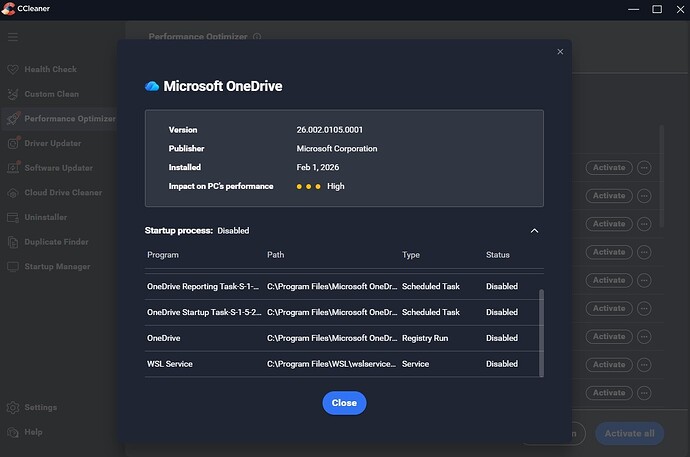Click the Type column header
This screenshot has width=690, height=457.
pos(411,255)
